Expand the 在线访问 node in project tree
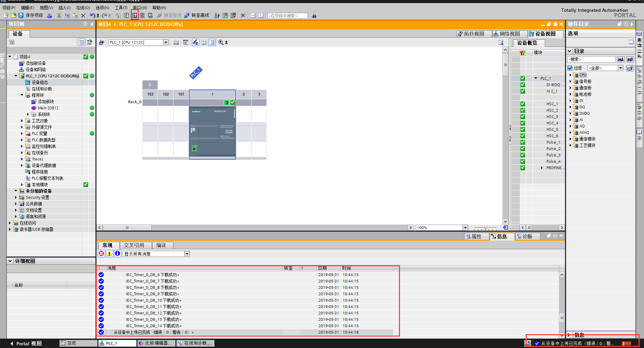Screen dimensions: 644x348 [10, 223]
